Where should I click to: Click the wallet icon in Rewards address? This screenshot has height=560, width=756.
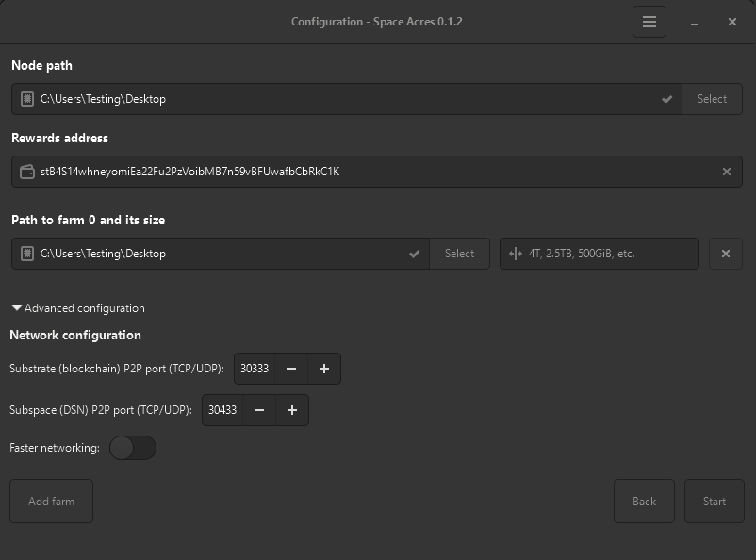pyautogui.click(x=27, y=172)
